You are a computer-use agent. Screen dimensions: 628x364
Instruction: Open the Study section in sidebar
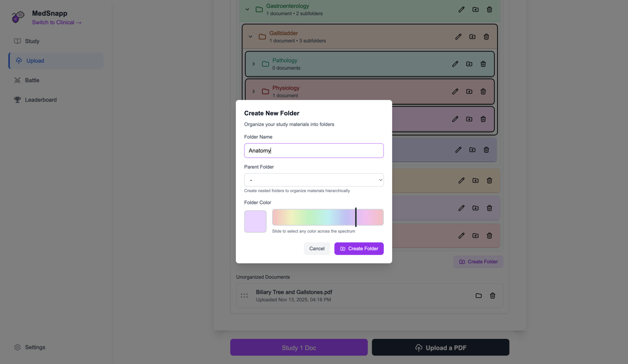point(32,41)
